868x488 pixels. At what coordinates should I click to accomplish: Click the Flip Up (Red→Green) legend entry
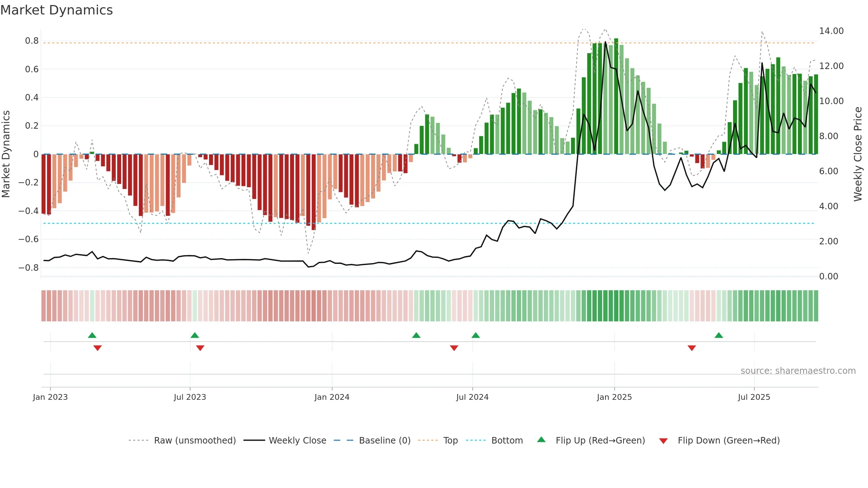pyautogui.click(x=591, y=440)
